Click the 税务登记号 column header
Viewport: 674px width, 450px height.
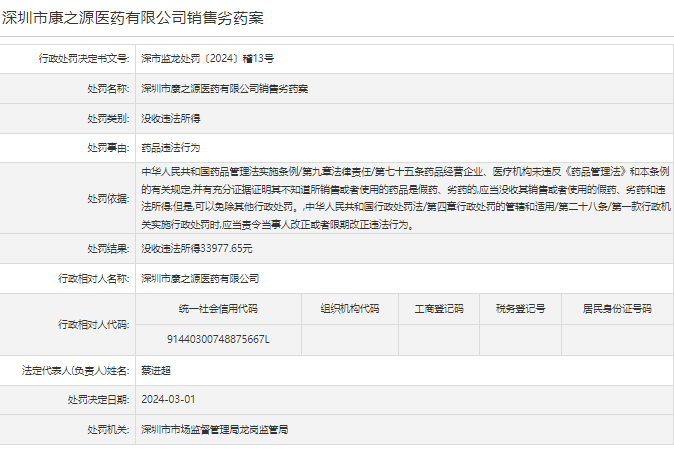521,309
